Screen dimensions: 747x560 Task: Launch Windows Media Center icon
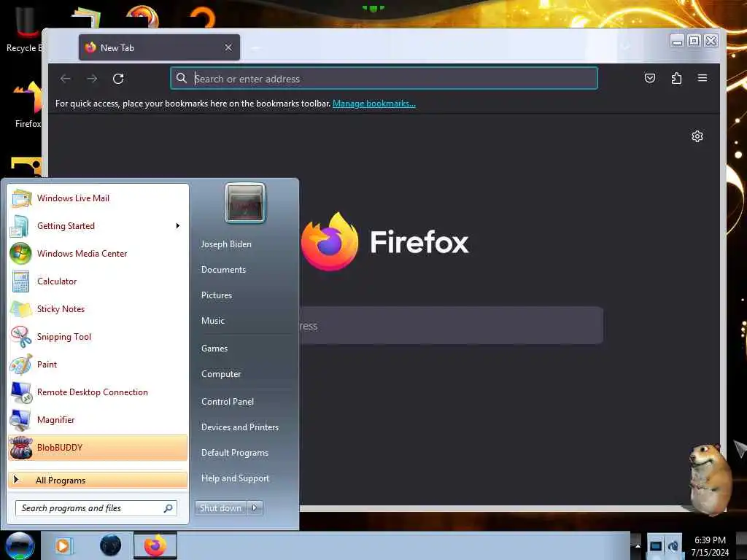click(x=20, y=254)
